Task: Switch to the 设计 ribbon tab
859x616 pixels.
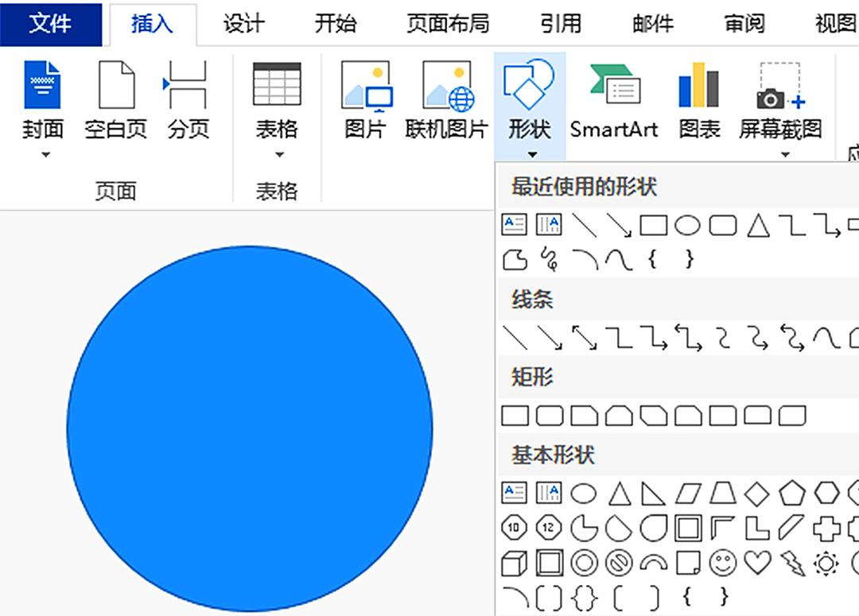Action: click(243, 24)
